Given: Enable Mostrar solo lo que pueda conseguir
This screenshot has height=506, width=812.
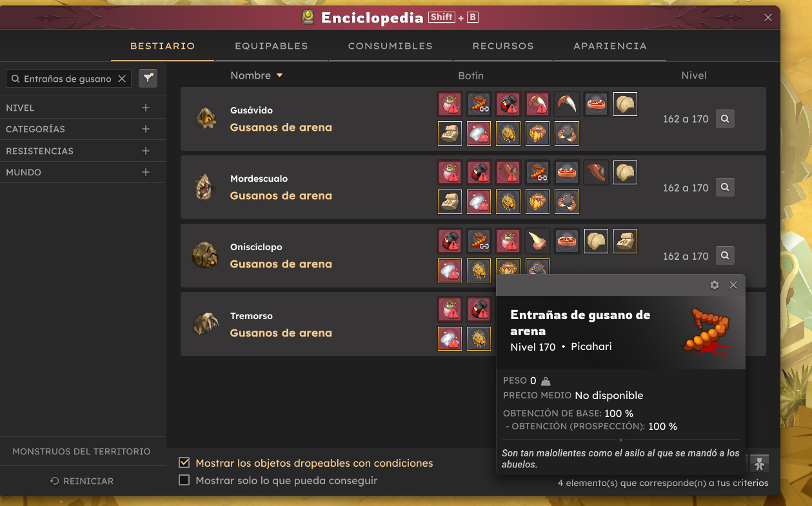Looking at the screenshot, I should coord(184,480).
